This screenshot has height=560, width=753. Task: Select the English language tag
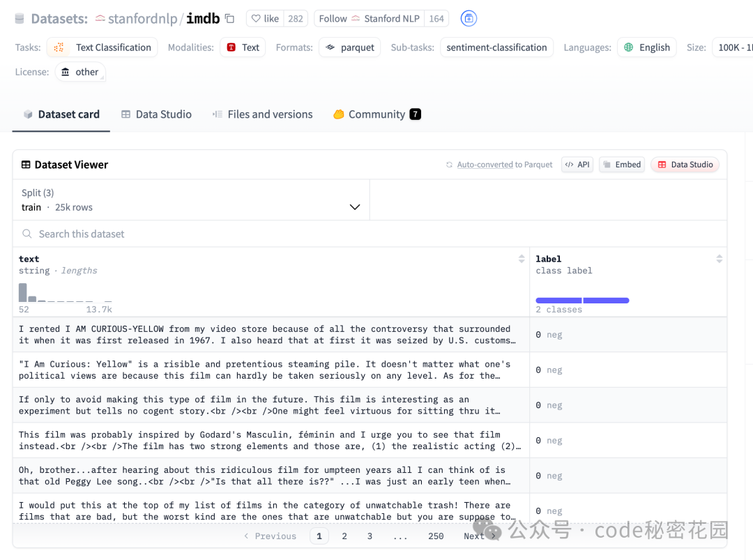647,47
